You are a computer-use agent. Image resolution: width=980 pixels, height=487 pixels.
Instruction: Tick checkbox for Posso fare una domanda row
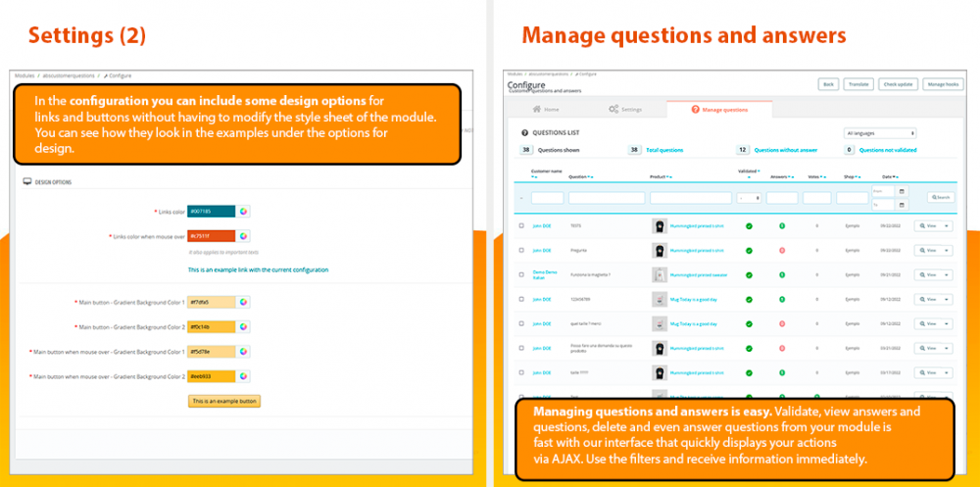[521, 348]
